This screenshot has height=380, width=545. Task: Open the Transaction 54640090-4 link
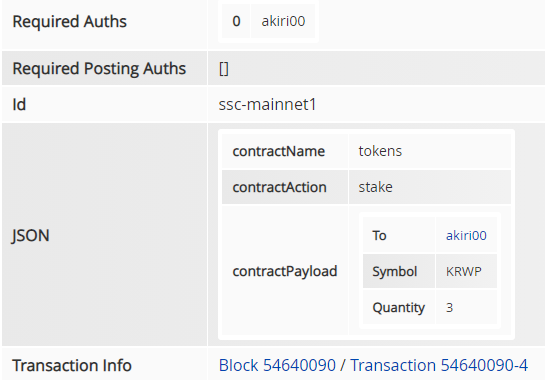pyautogui.click(x=439, y=365)
